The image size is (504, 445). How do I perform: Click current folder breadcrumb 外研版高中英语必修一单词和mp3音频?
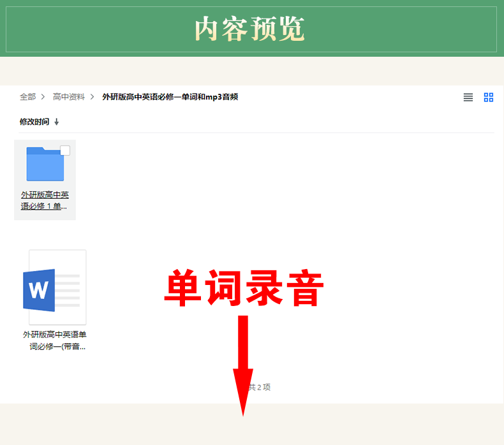170,97
